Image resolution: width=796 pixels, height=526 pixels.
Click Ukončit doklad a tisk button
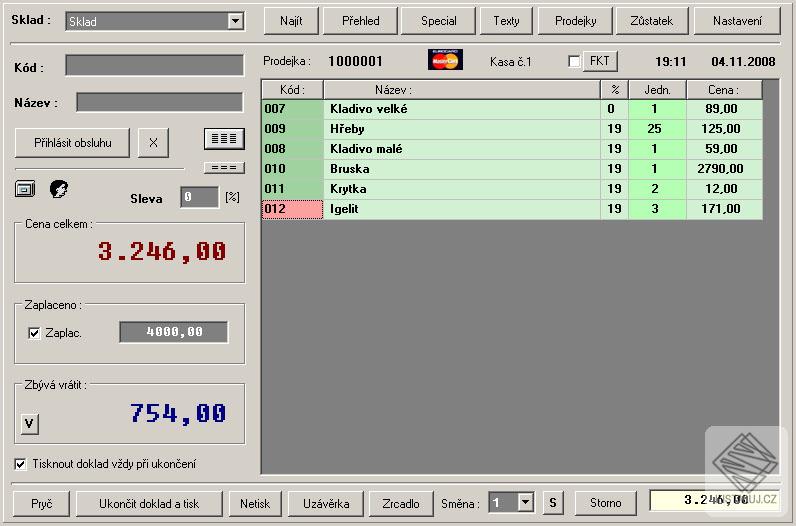coord(149,503)
